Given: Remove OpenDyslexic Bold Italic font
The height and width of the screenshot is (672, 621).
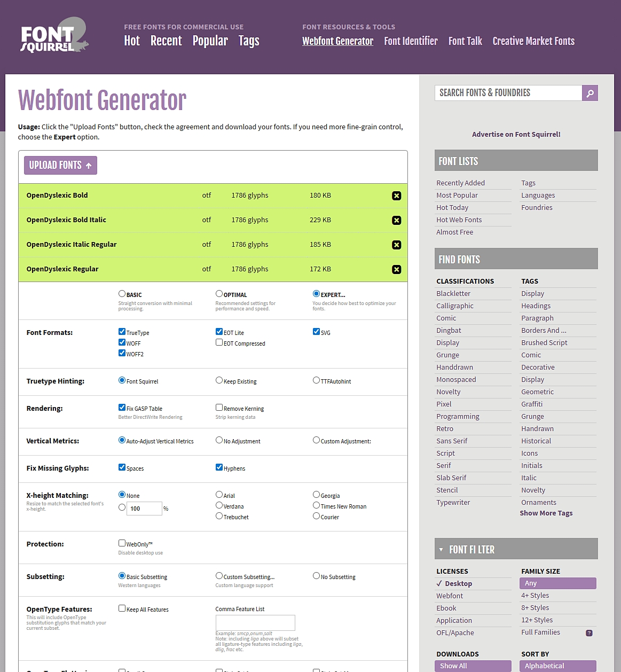Looking at the screenshot, I should click(x=397, y=220).
